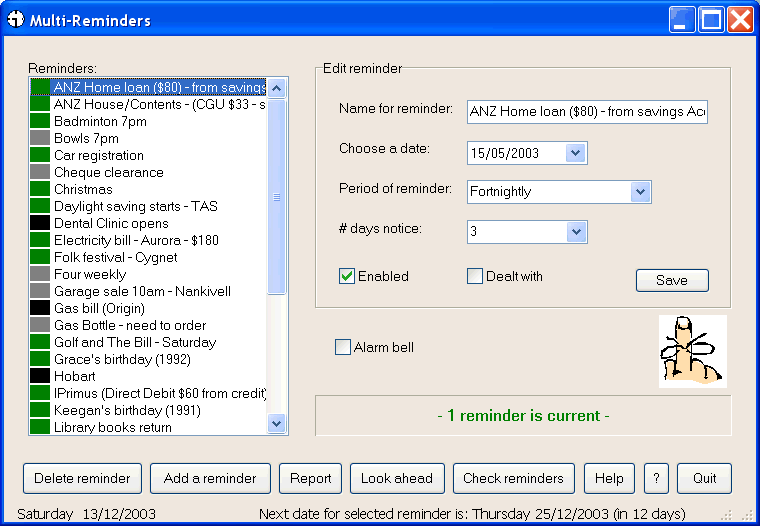Minimize the Multi-Reminders window

(681, 20)
